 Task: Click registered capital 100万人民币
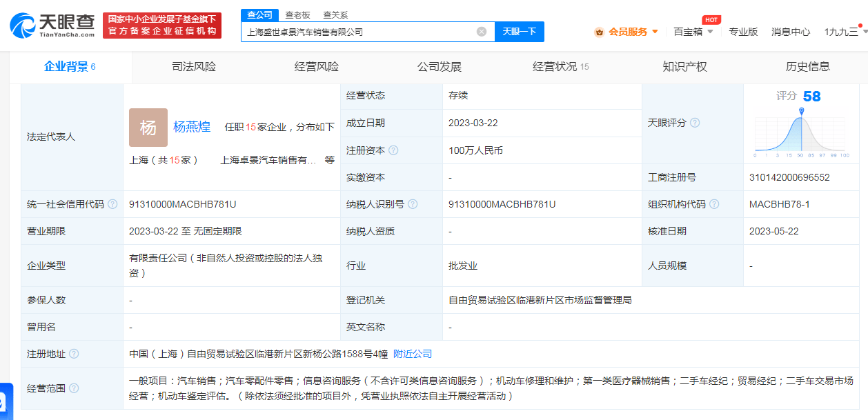point(475,150)
